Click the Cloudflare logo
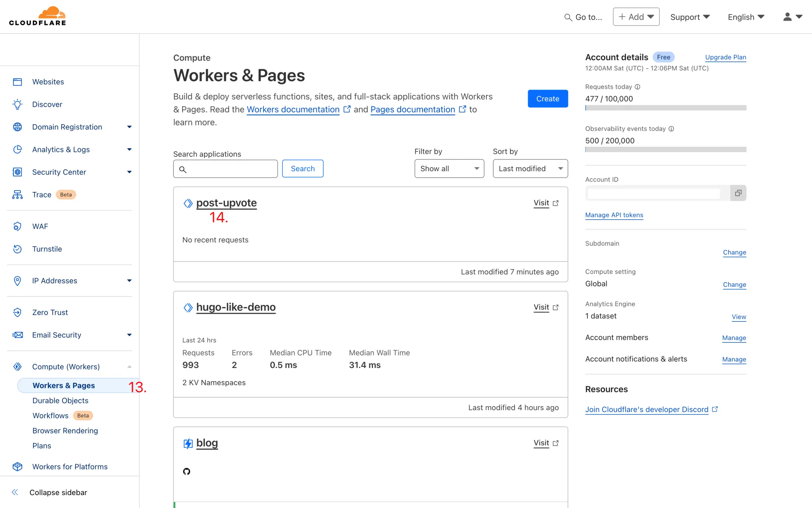This screenshot has width=812, height=508. [38, 16]
